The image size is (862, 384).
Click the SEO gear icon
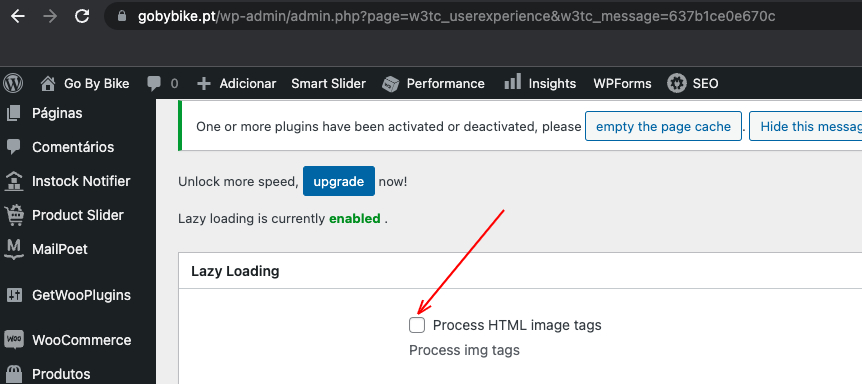pyautogui.click(x=677, y=84)
